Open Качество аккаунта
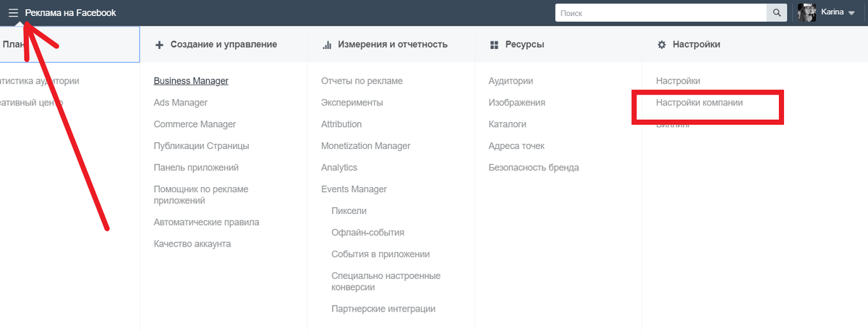This screenshot has width=868, height=331. pos(192,244)
